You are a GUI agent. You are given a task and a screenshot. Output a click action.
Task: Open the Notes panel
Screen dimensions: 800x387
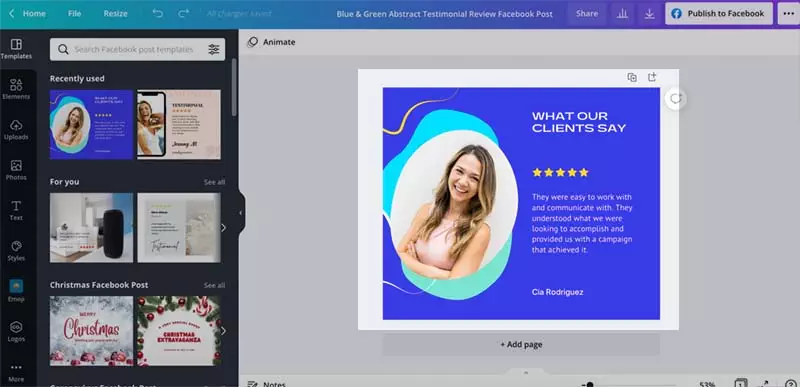pos(267,383)
